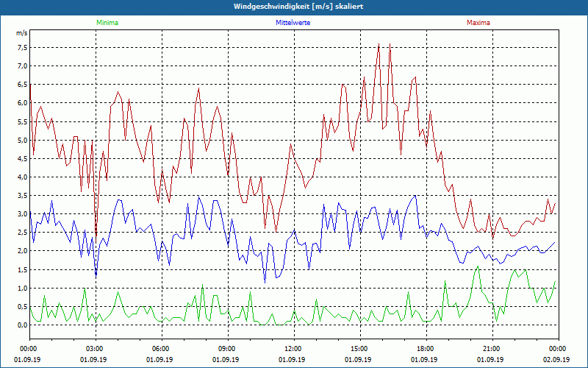Click the 7,0 y-axis label
This screenshot has height=368, width=588.
point(22,66)
